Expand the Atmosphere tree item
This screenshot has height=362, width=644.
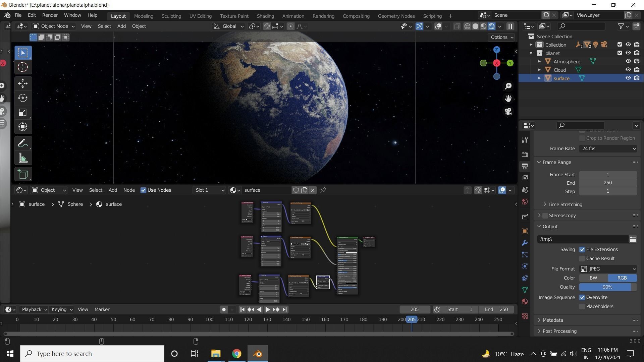click(539, 61)
